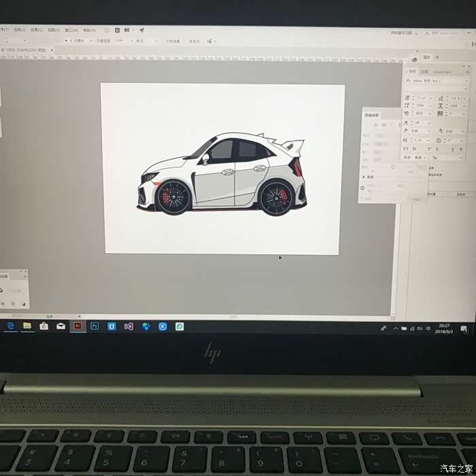The image size is (476, 476).
Task: Open the leading value dropdown arrow
Action: click(x=464, y=99)
